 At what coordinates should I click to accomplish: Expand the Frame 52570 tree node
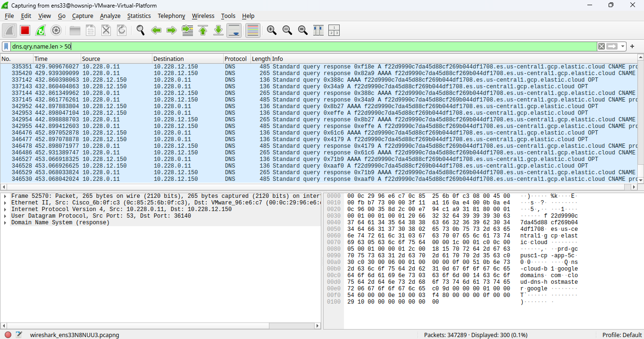click(x=5, y=196)
